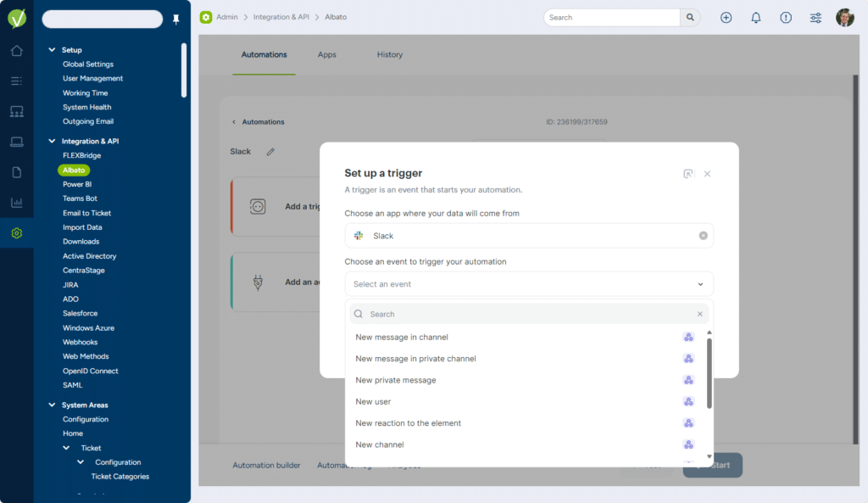Image resolution: width=868 pixels, height=503 pixels.
Task: Collapse the System Areas tree section
Action: coord(53,405)
